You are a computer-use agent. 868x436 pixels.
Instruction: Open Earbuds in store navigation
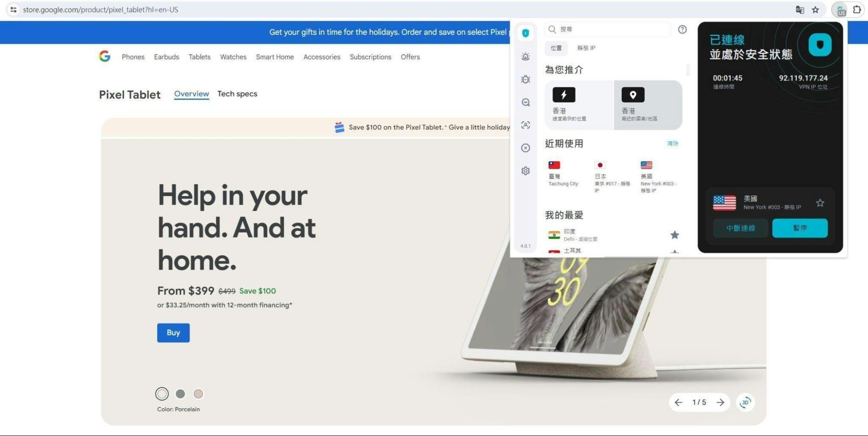tap(166, 57)
